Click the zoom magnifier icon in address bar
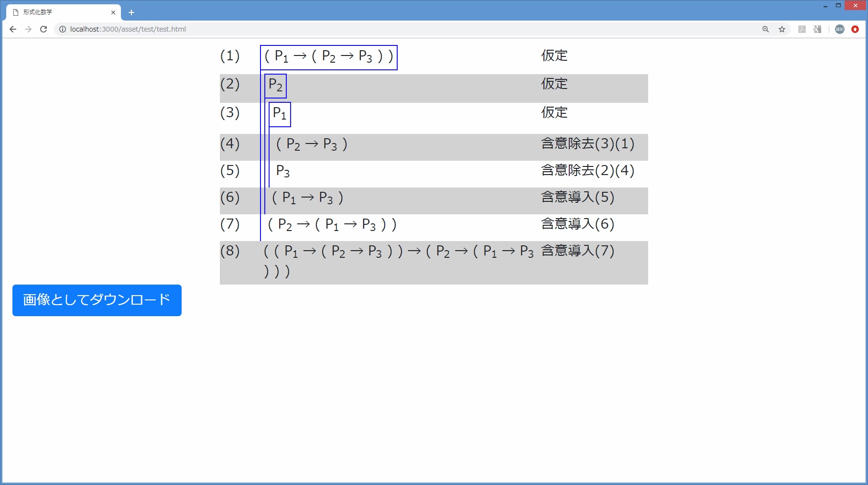Screen dimensions: 868x485 pos(766,29)
